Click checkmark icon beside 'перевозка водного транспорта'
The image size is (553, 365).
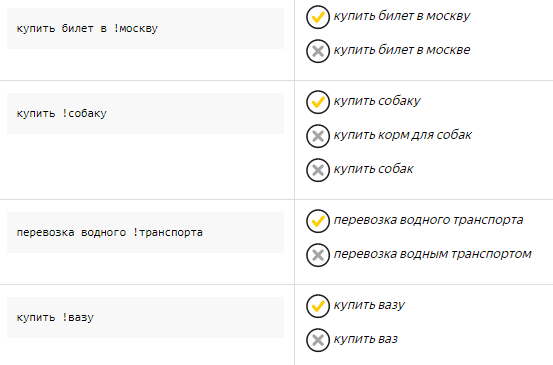(318, 221)
